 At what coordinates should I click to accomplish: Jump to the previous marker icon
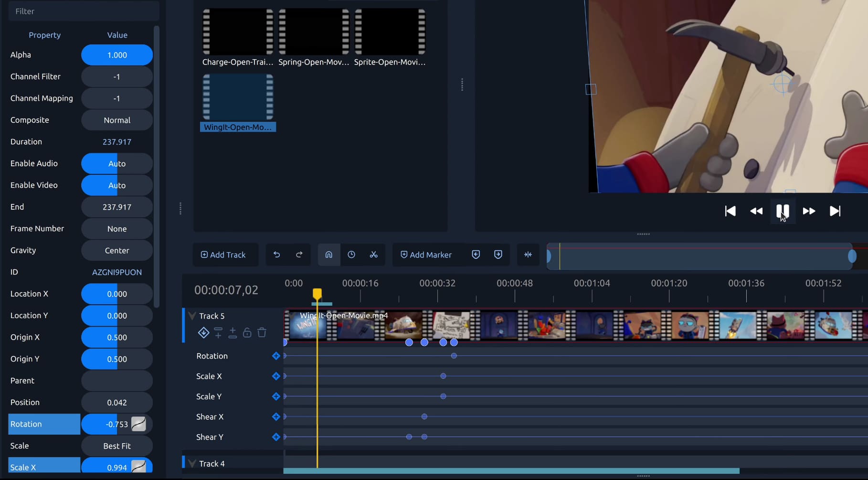point(476,255)
